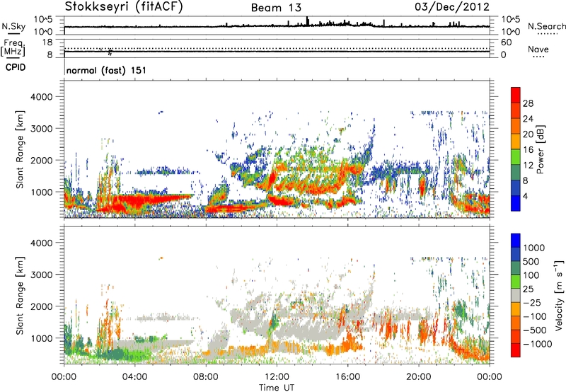Click the '12:00' time axis label

tap(277, 377)
